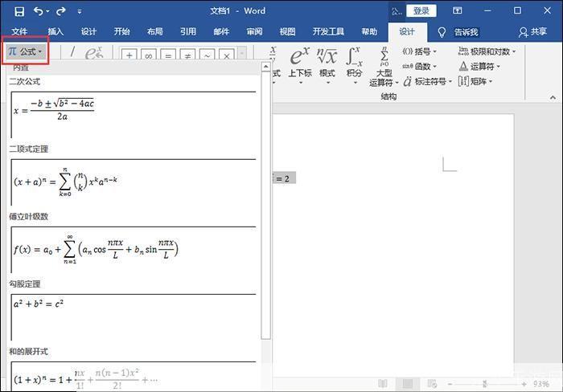Click the Redo arrow icon
563x392 pixels.
click(x=61, y=11)
